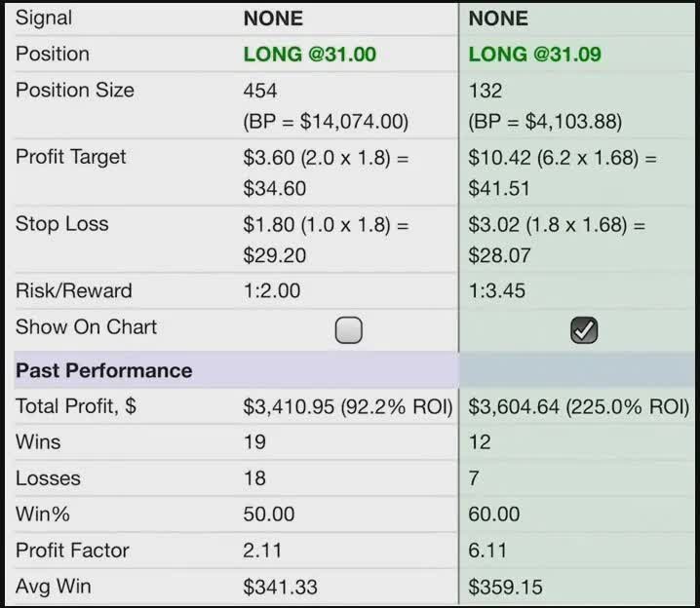700x608 pixels.
Task: Click the LONG @31.09 position value
Action: (x=534, y=55)
